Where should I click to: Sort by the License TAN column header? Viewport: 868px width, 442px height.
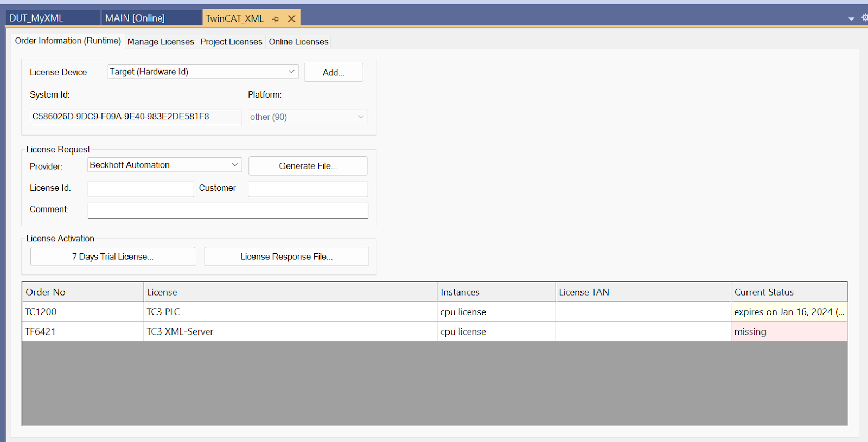click(x=643, y=292)
